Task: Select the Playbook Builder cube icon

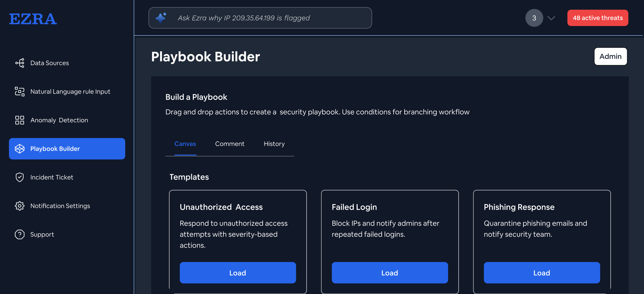Action: [x=20, y=149]
